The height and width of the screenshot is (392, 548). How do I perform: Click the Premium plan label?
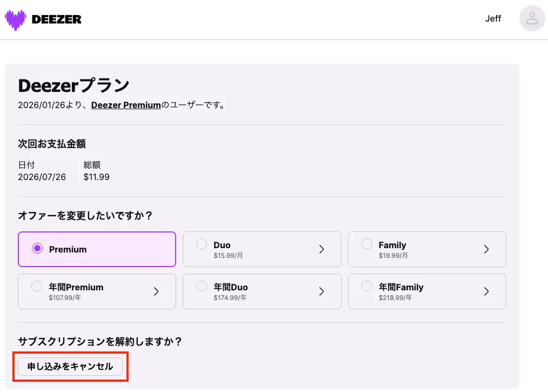click(x=68, y=249)
